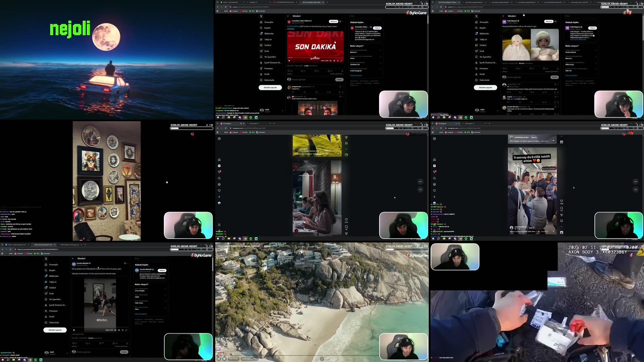The width and height of the screenshot is (644, 362).
Task: Open Instagram notifications with the heart icon
Action: (219, 190)
